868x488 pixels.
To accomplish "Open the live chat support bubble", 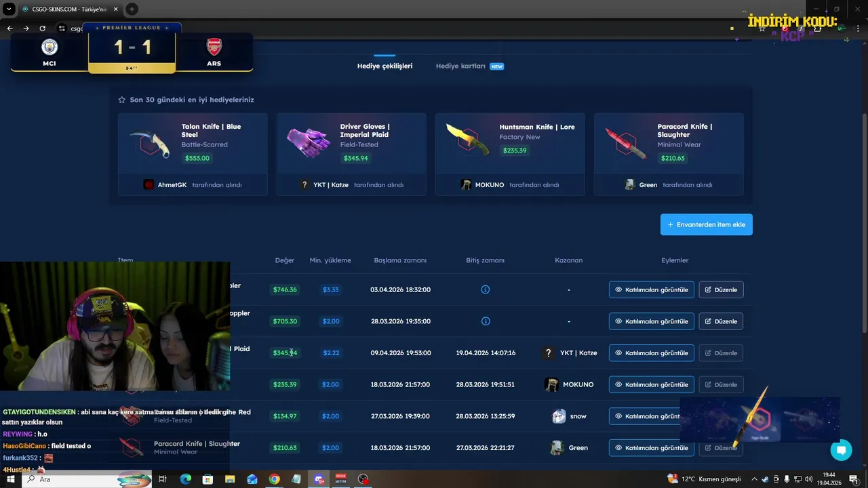I will [841, 450].
